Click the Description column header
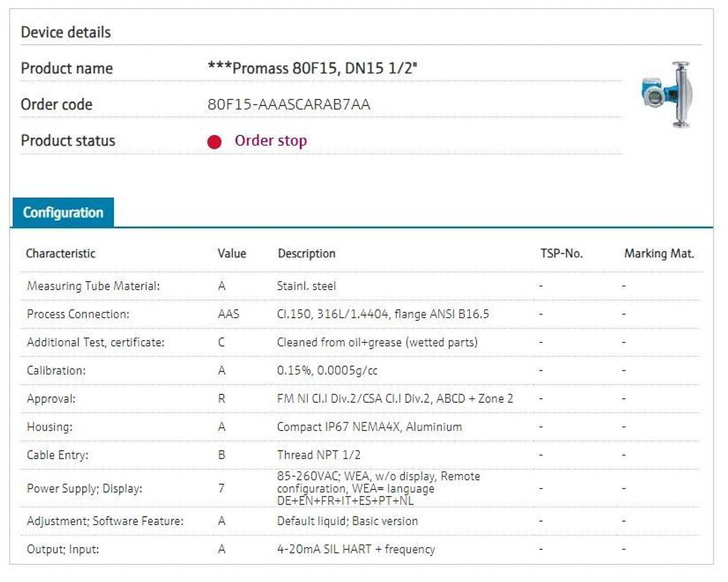The width and height of the screenshot is (728, 582). click(306, 253)
